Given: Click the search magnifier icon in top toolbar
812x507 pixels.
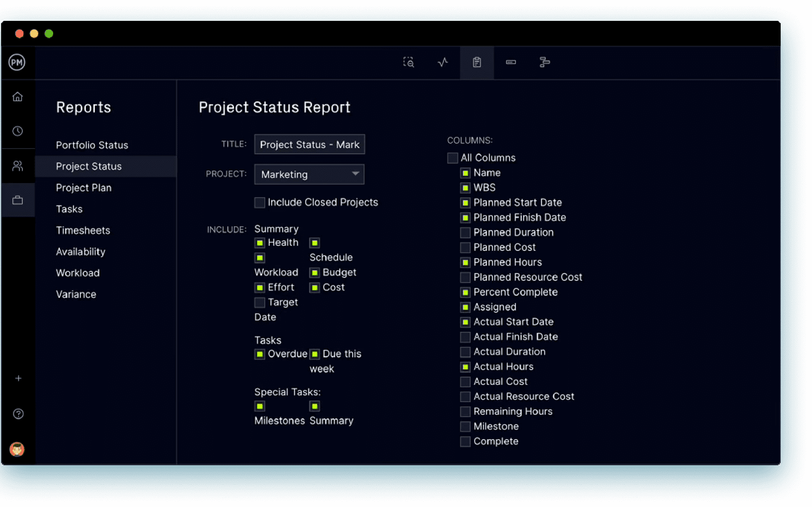Looking at the screenshot, I should 409,62.
